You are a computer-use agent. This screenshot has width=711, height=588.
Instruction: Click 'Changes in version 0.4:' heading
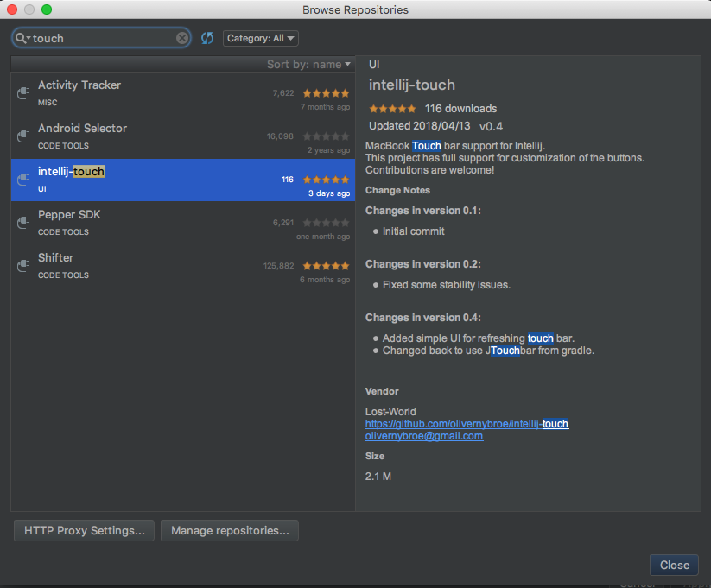pos(423,318)
